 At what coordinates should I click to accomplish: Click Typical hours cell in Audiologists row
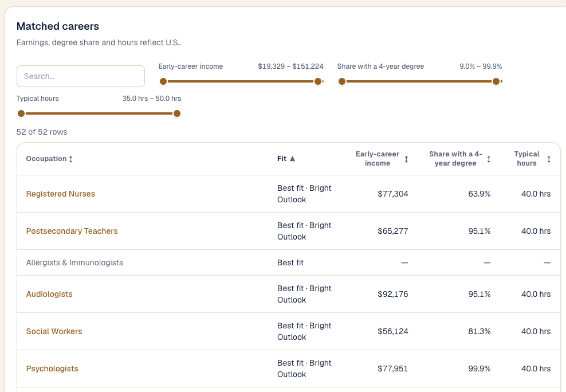[536, 294]
